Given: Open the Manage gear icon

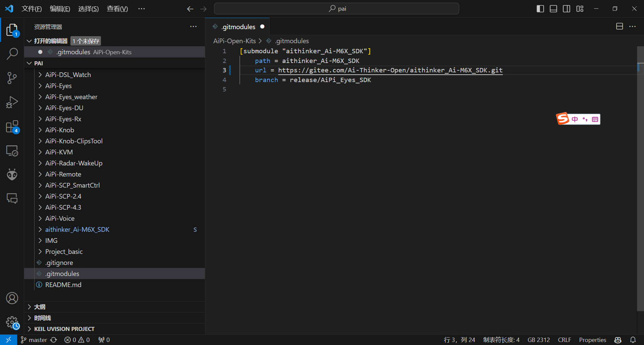Looking at the screenshot, I should [x=12, y=323].
